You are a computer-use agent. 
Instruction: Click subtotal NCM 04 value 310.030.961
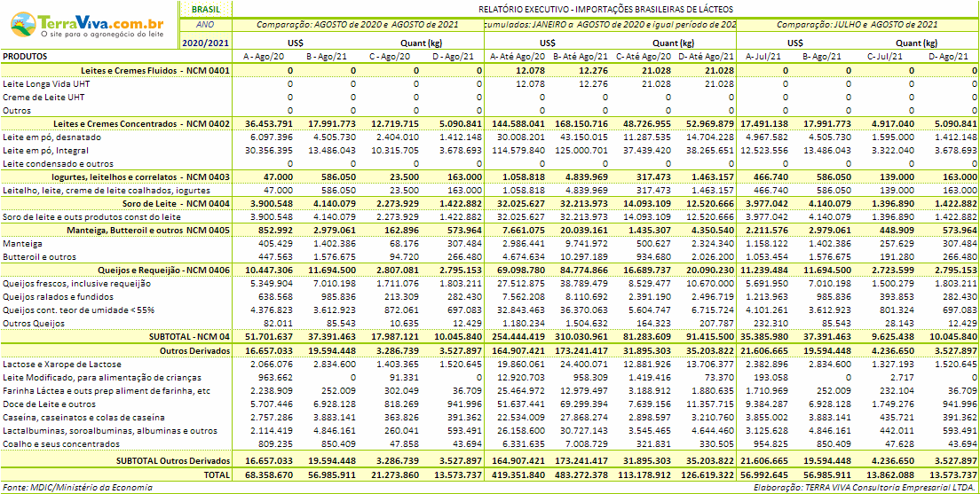[x=581, y=337]
